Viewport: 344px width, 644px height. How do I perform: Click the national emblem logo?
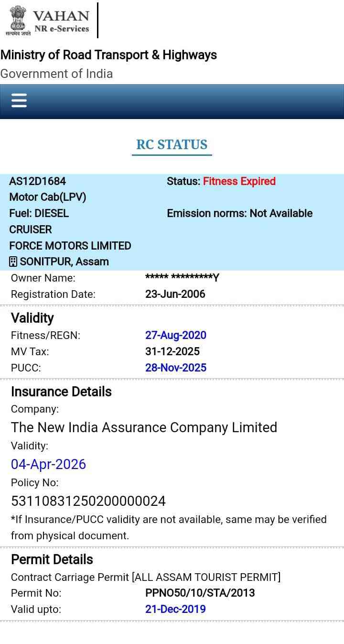tap(18, 20)
